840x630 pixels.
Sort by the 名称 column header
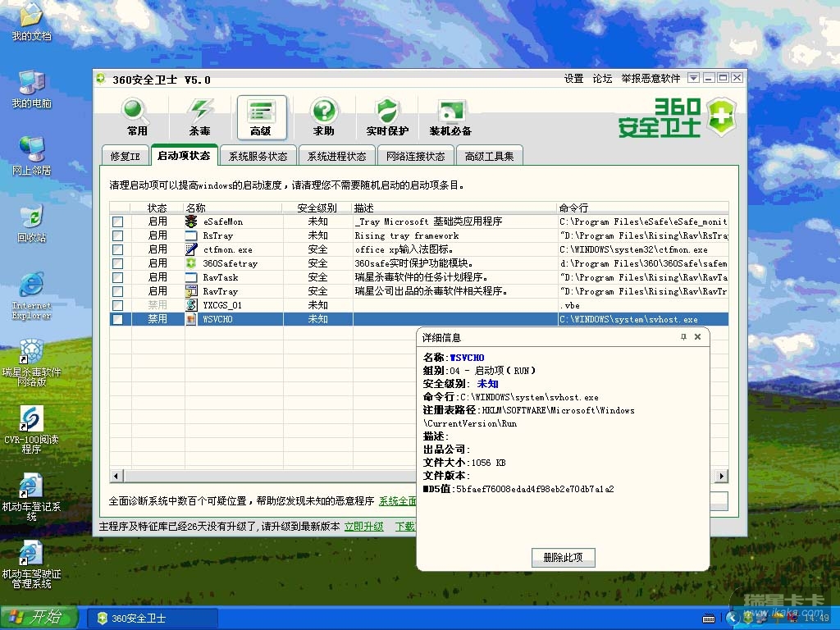coord(233,208)
